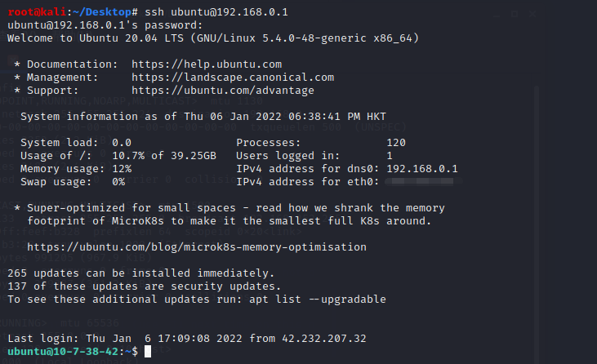Click the red root@kali prompt text

(x=37, y=12)
